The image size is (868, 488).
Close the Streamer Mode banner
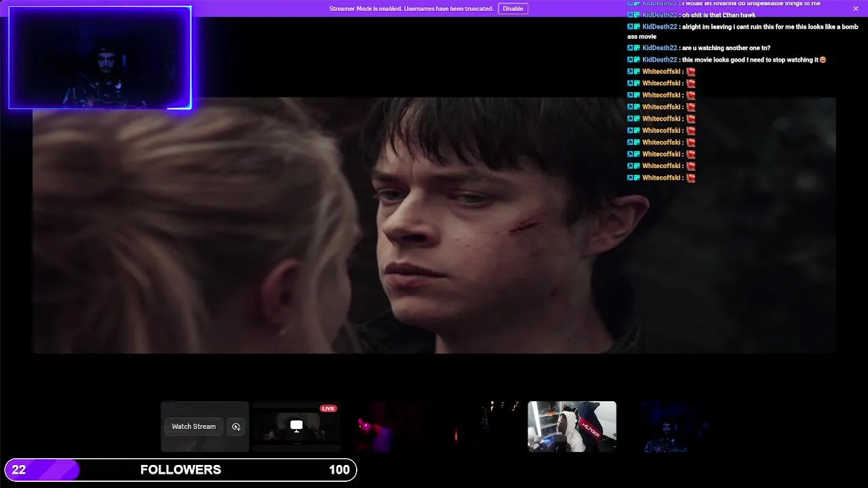click(x=856, y=8)
